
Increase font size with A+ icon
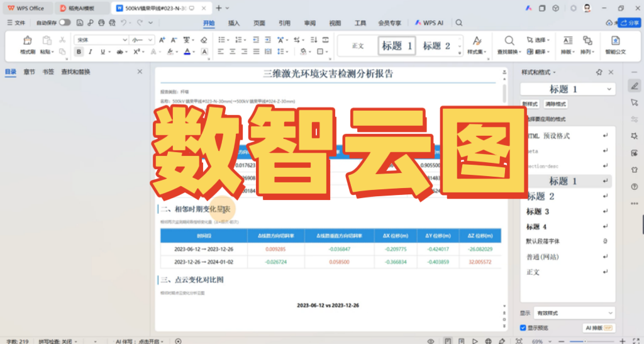click(x=162, y=40)
